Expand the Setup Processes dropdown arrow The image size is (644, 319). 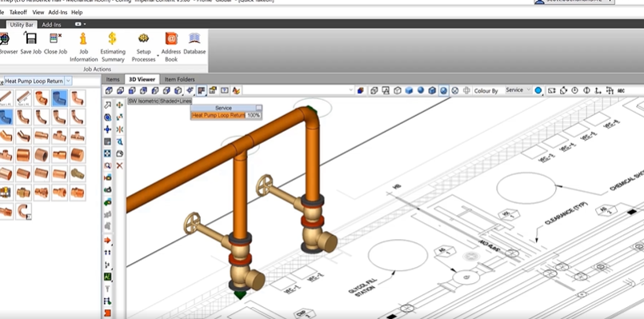(x=158, y=55)
